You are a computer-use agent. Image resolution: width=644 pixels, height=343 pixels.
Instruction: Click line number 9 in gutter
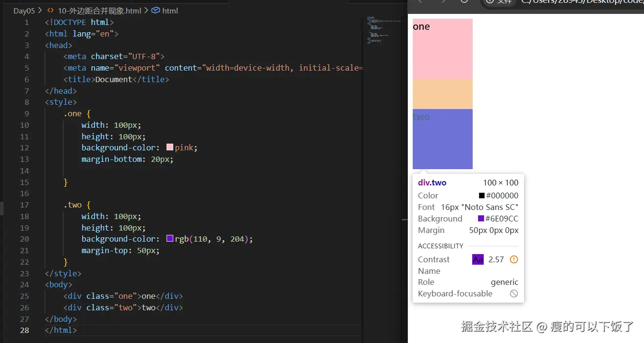27,113
